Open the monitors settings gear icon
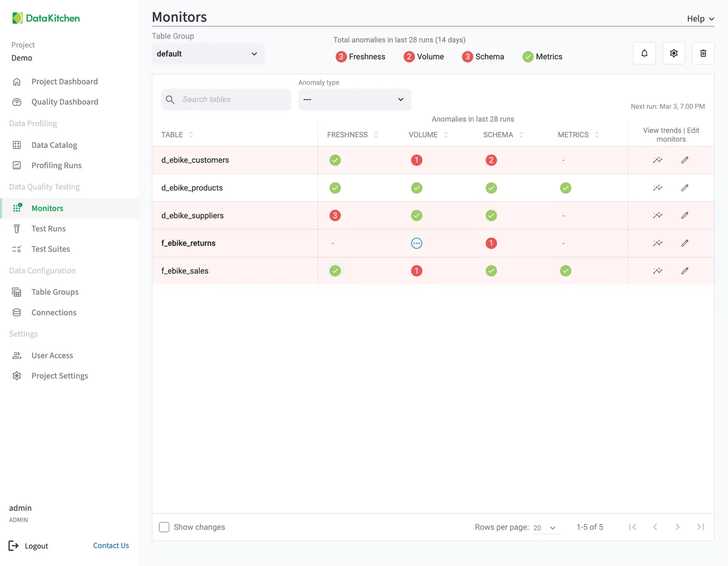This screenshot has width=728, height=566. (x=674, y=53)
